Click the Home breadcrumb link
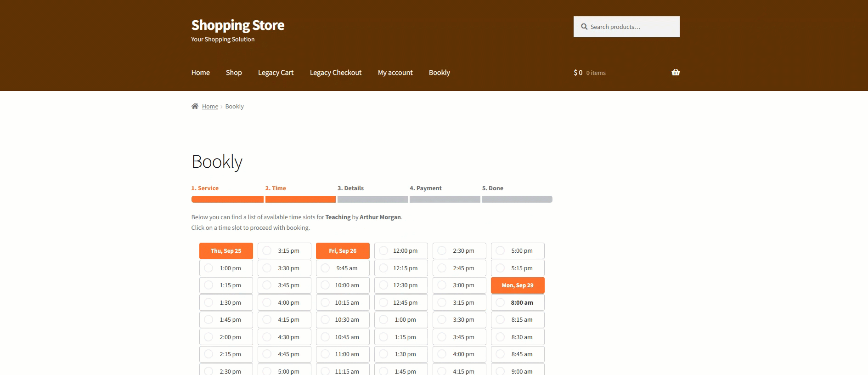Screen dimensions: 868x375 [x=210, y=106]
